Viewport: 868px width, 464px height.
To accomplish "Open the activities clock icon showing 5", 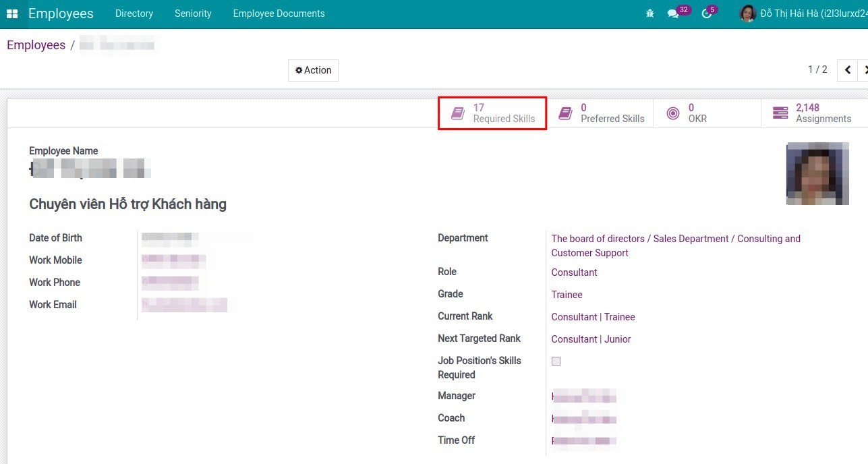I will point(705,13).
